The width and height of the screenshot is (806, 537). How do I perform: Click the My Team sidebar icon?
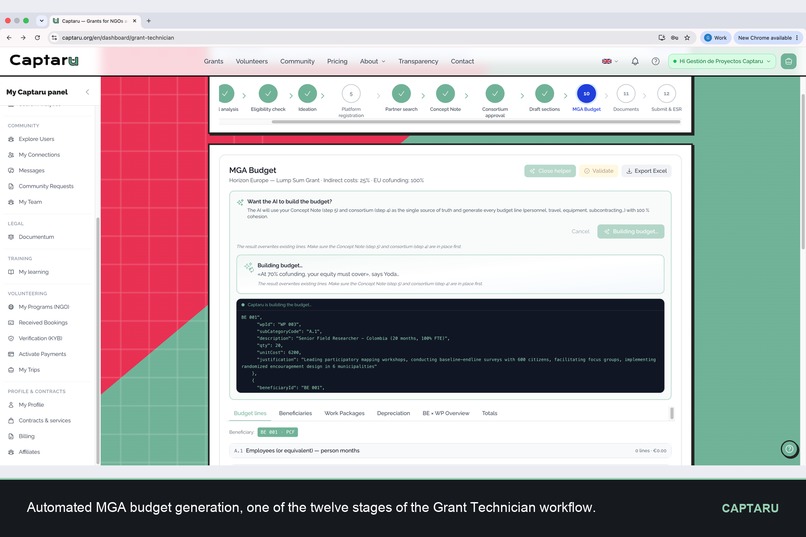click(11, 202)
